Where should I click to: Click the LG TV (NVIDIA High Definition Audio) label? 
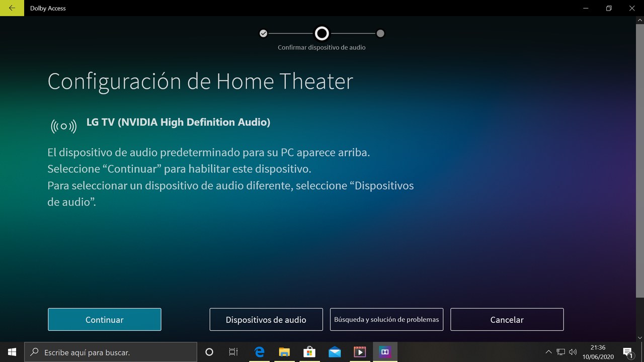(178, 122)
